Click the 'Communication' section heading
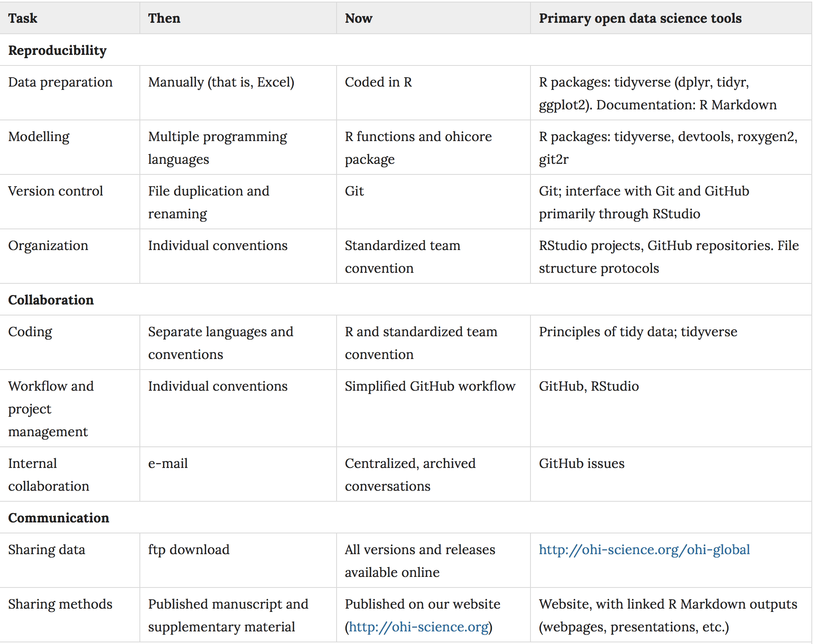The height and width of the screenshot is (644, 813). [59, 518]
